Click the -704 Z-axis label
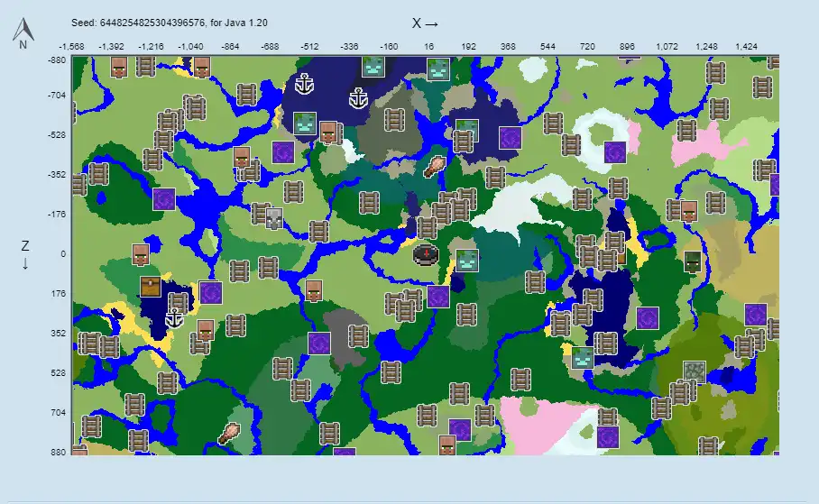Viewport: 819px width, 504px height. point(57,95)
